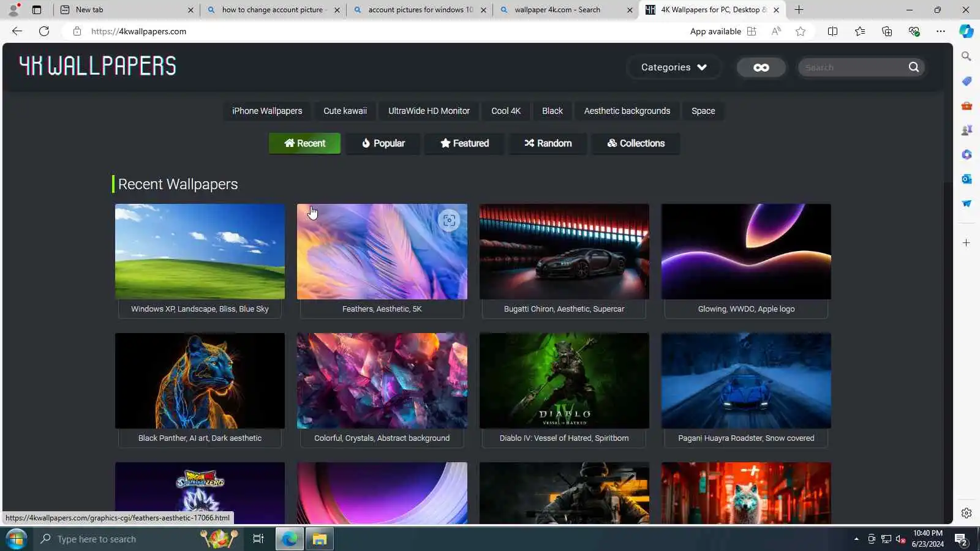Open the Read aloud icon

(776, 31)
